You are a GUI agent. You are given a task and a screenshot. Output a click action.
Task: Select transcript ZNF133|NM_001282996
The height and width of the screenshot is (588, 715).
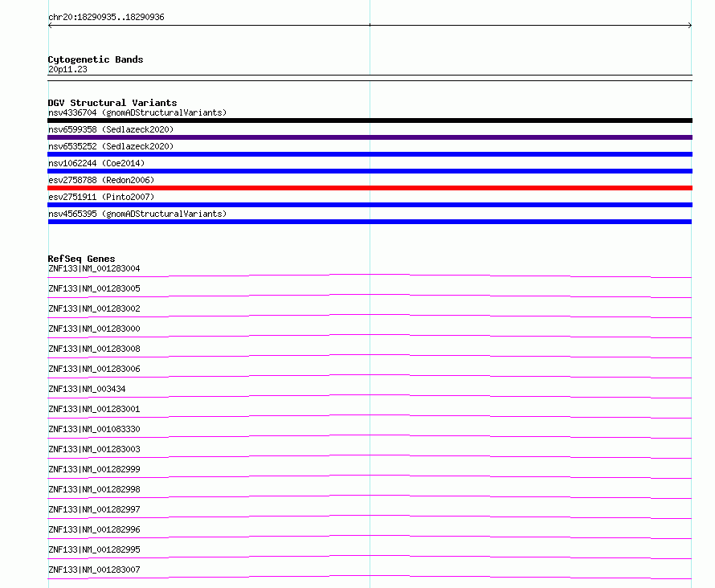(94, 529)
